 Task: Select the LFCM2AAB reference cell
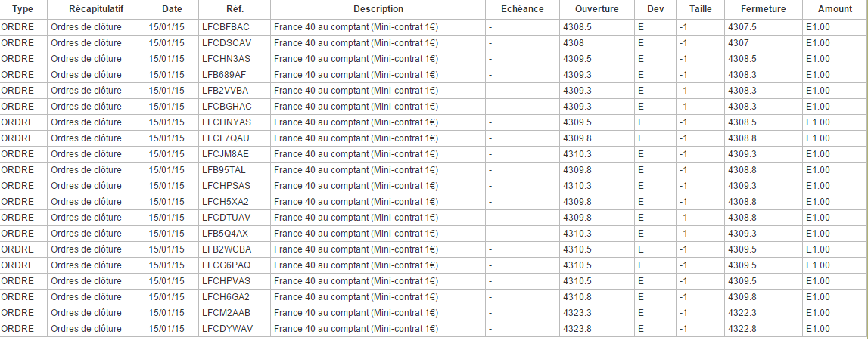click(x=226, y=312)
